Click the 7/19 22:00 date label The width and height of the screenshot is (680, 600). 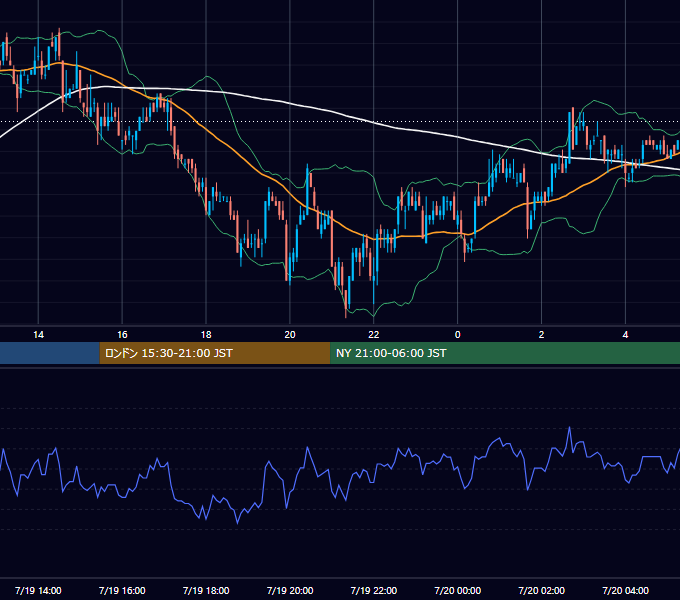373,590
